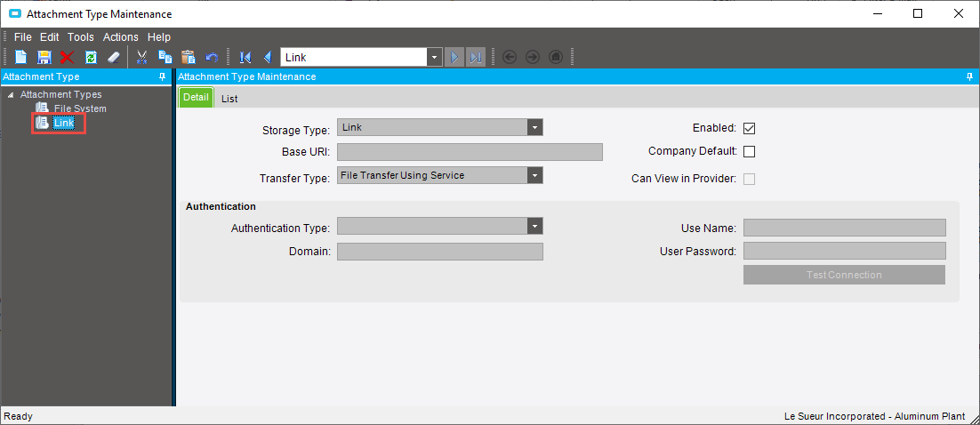Go to the first record
The height and width of the screenshot is (425, 980).
pyautogui.click(x=245, y=58)
